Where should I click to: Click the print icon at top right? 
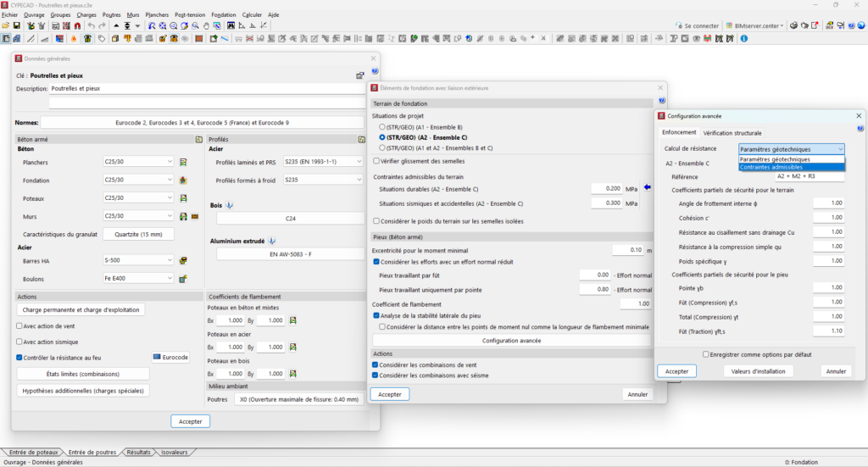(x=793, y=25)
